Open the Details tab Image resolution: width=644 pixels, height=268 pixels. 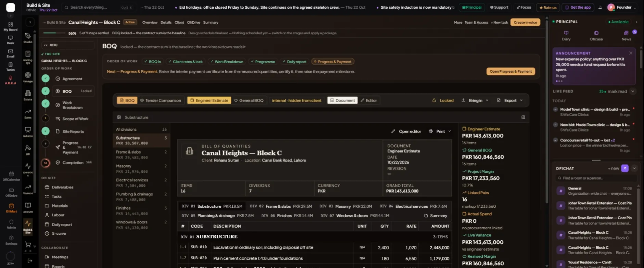pos(166,22)
